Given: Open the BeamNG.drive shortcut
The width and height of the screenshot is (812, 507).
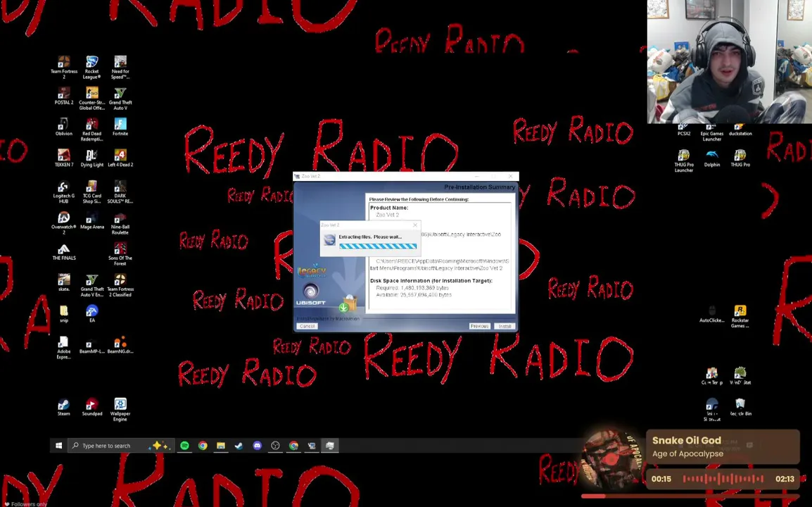Looking at the screenshot, I should click(x=120, y=345).
